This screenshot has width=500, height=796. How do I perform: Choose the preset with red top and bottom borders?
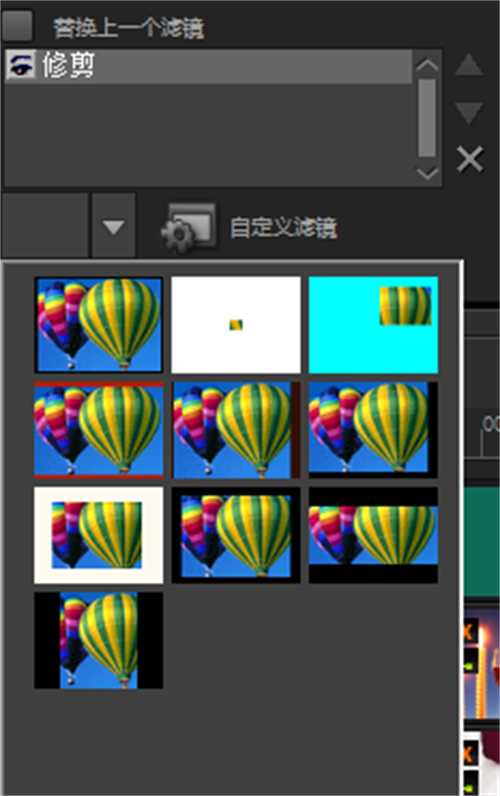[98, 430]
